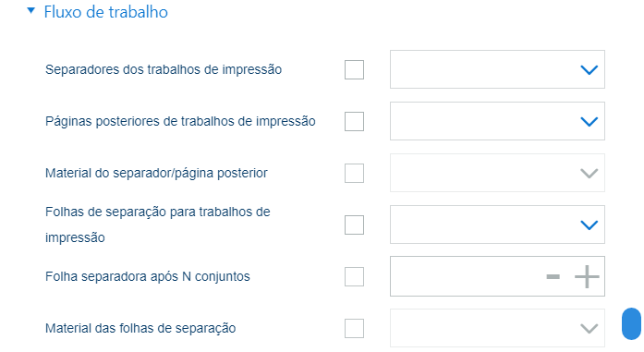Click the blue vertical scrollbar thumb
644x352 pixels.
631,323
